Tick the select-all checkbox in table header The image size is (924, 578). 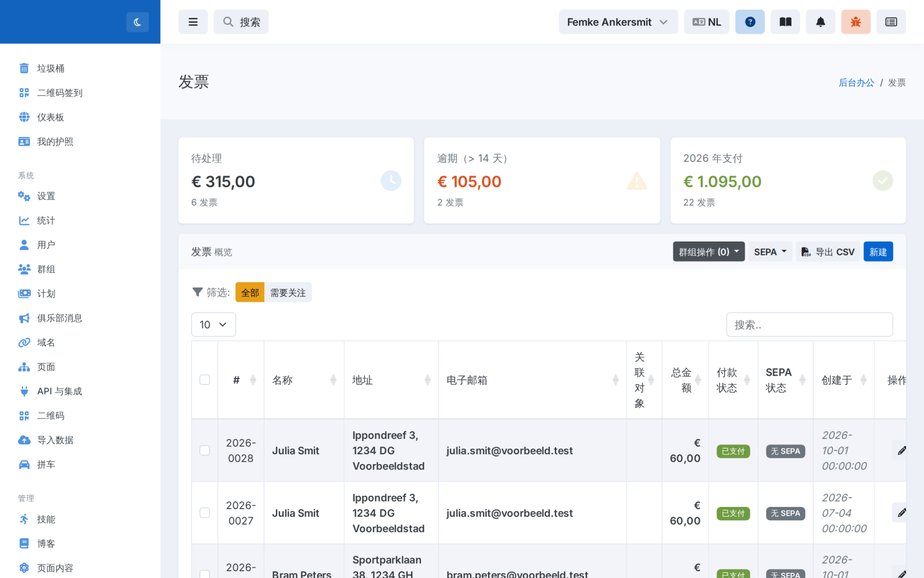point(204,380)
